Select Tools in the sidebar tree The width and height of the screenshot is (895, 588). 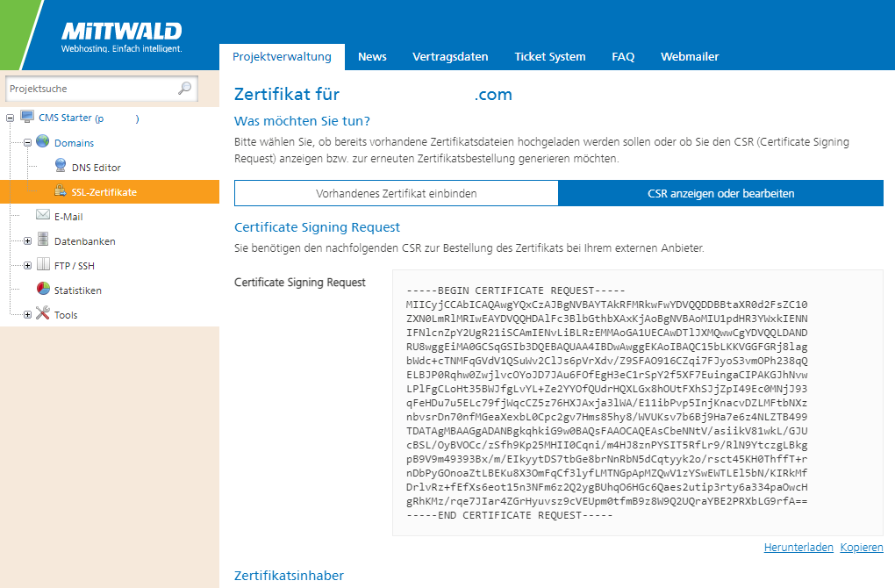coord(66,314)
